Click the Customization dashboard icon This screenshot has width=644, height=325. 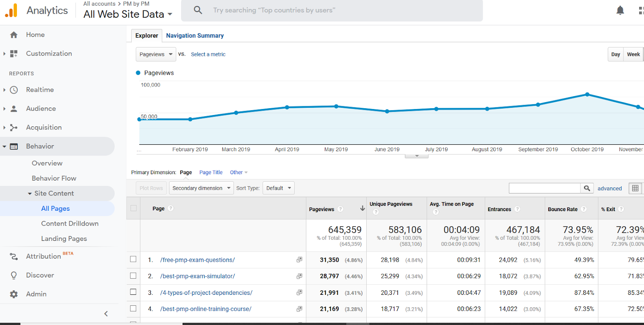(14, 53)
